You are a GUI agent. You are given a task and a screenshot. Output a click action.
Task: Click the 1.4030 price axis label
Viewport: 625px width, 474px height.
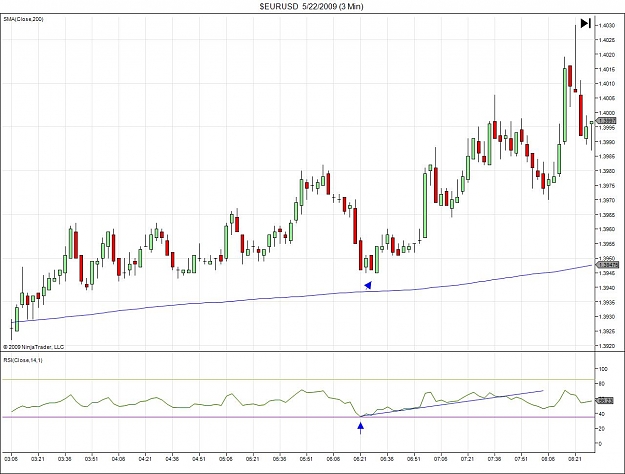pyautogui.click(x=607, y=26)
